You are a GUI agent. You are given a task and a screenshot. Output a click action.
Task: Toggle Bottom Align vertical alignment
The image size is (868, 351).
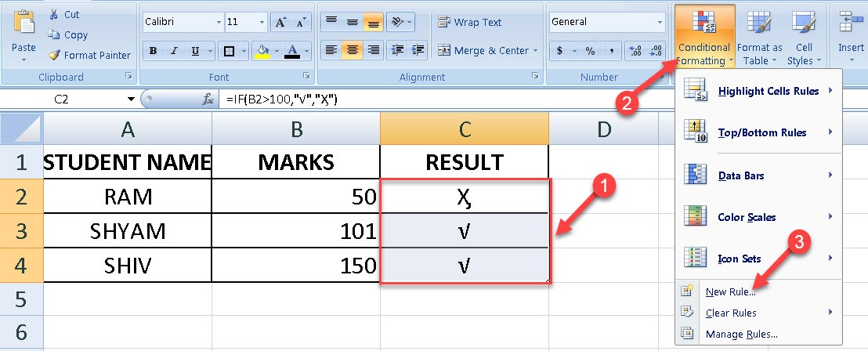(374, 22)
